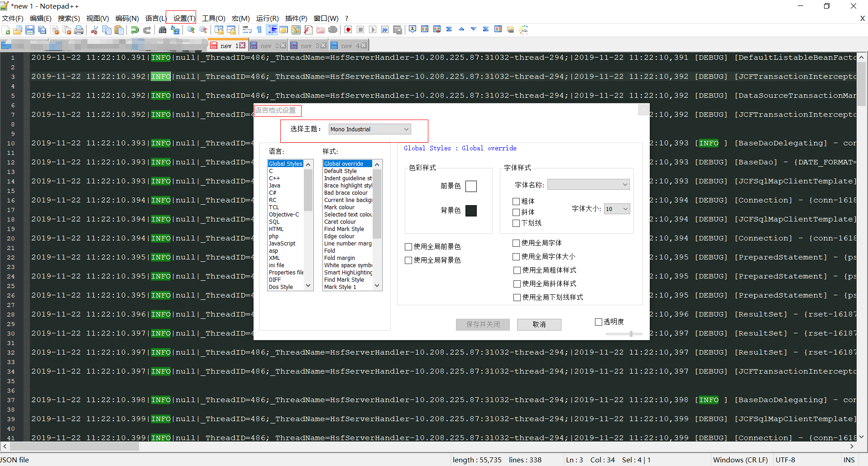Start Record Macro with red dot icon
The width and height of the screenshot is (868, 466).
point(348,29)
